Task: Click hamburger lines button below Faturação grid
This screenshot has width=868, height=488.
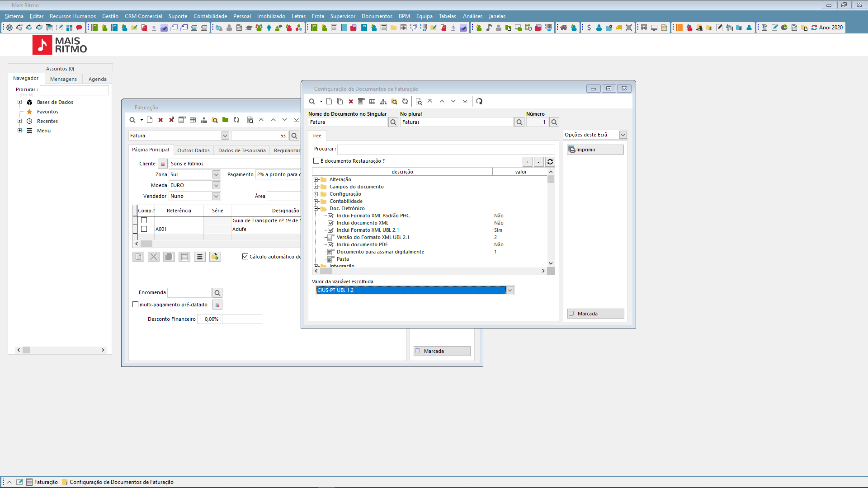Action: tap(200, 257)
